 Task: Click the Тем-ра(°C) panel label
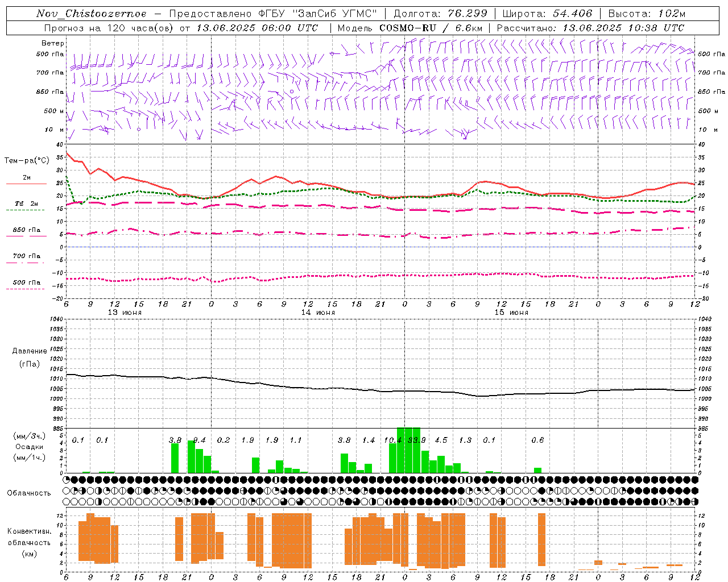pyautogui.click(x=27, y=161)
